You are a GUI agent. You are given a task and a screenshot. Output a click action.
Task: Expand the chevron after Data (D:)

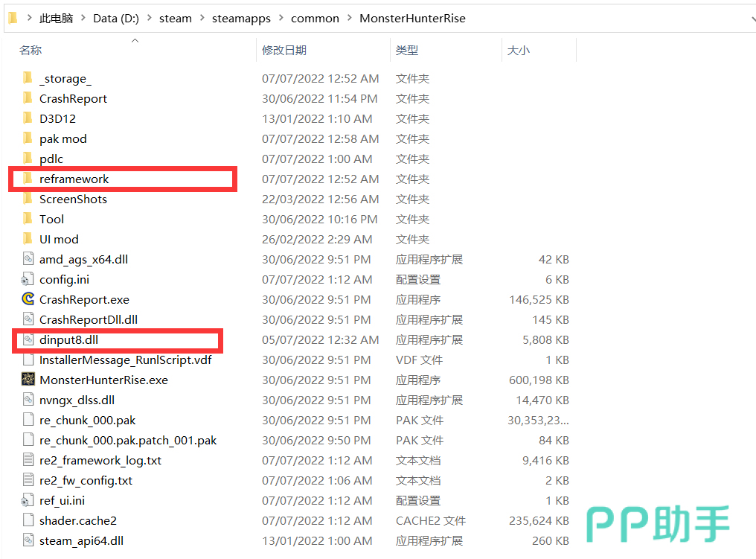click(149, 18)
